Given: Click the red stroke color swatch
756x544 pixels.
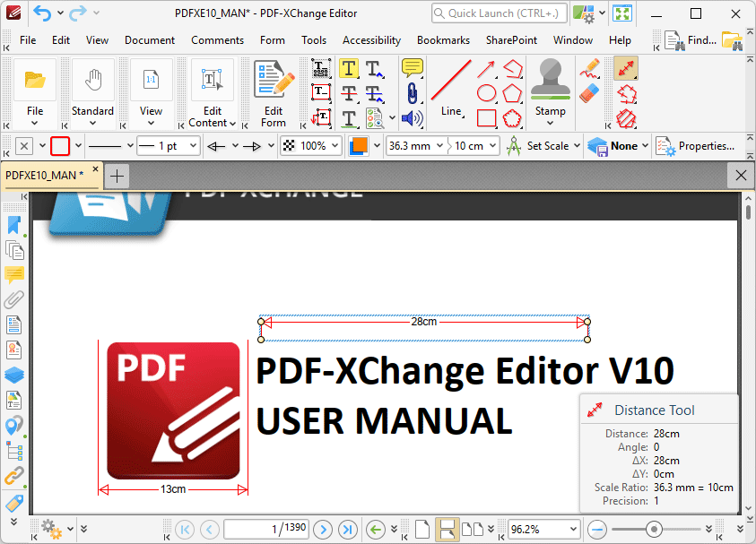Looking at the screenshot, I should (60, 145).
